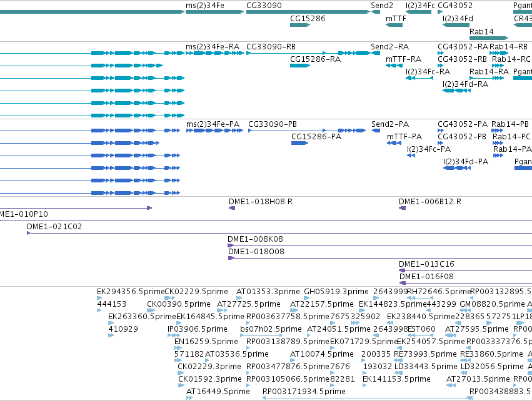Select the 444153 EST label
532x401 pixels.
(112, 304)
